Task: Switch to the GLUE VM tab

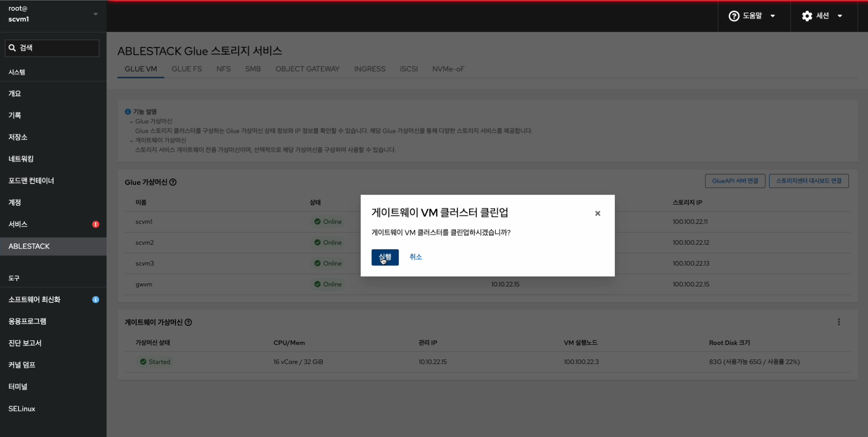Action: point(141,69)
